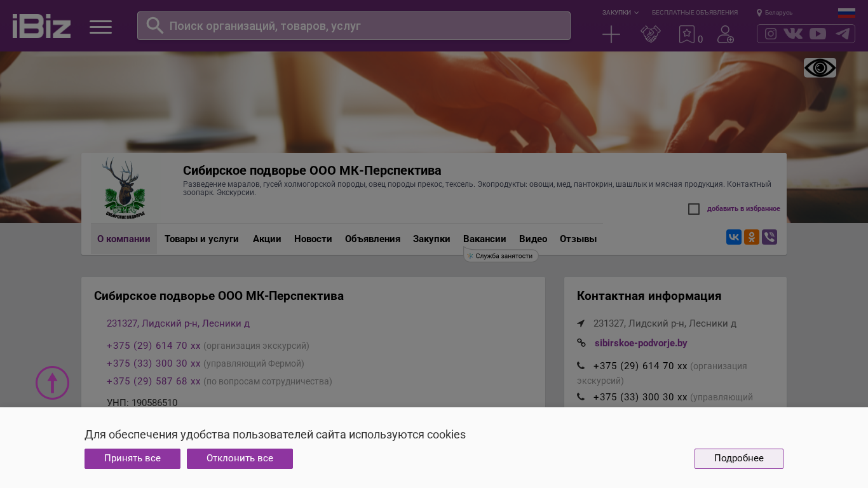Click the Сибирское подворье deer logo
Image resolution: width=868 pixels, height=488 pixels.
pos(125,188)
